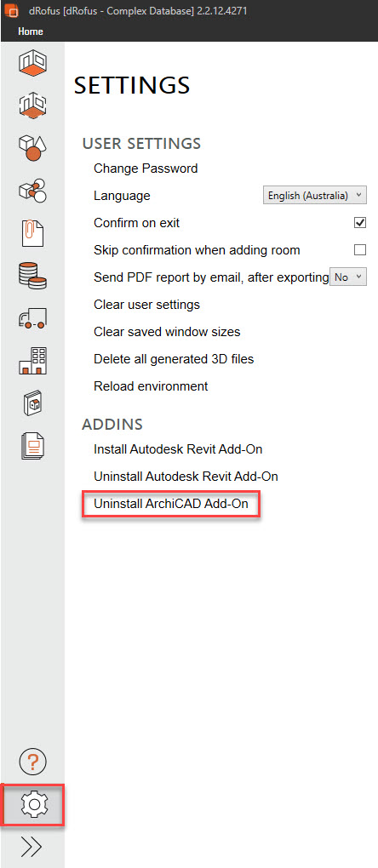Click Uninstall ArchiCAD Add-On

pos(170,505)
